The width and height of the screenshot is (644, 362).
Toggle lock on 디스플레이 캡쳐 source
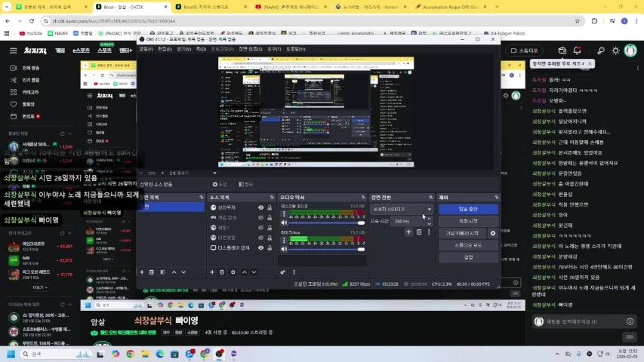click(x=270, y=247)
